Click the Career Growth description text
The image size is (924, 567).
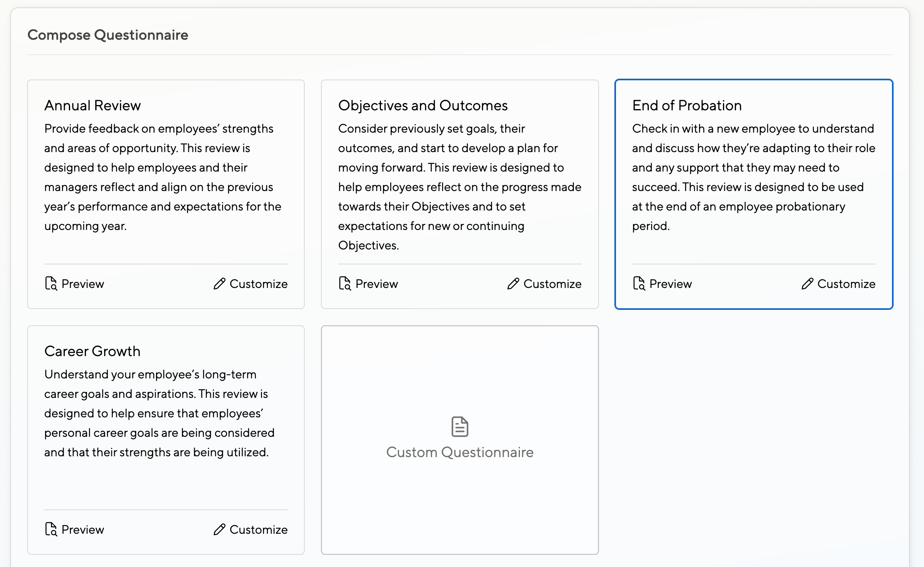159,413
